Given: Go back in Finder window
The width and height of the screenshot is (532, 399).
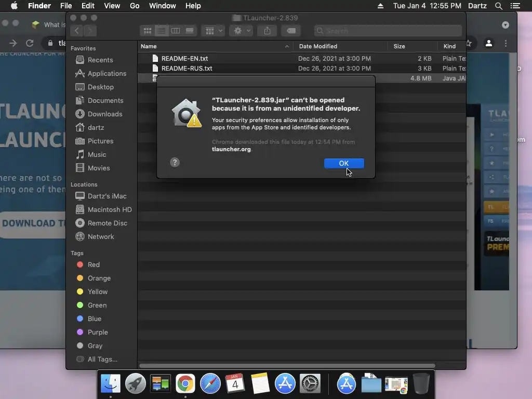Looking at the screenshot, I should click(77, 31).
